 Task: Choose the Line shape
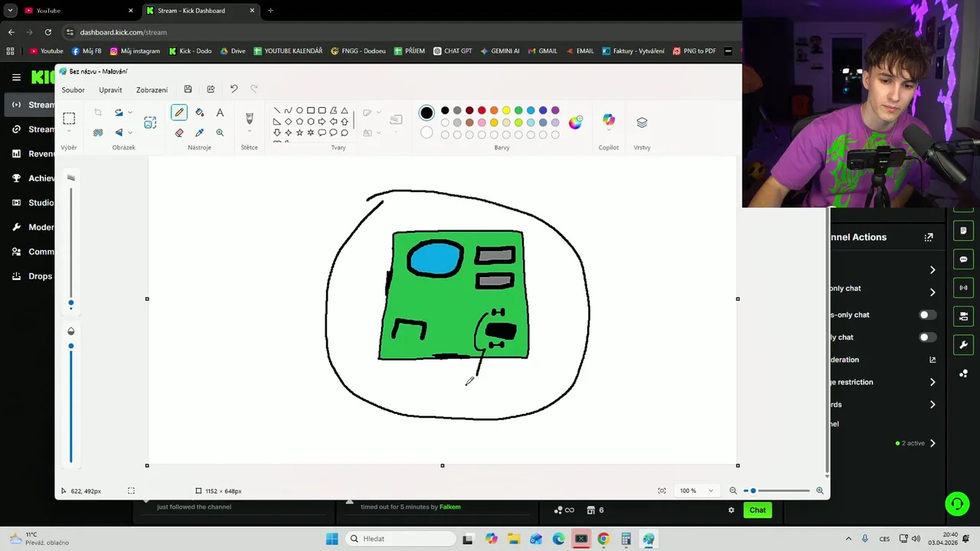click(x=277, y=110)
